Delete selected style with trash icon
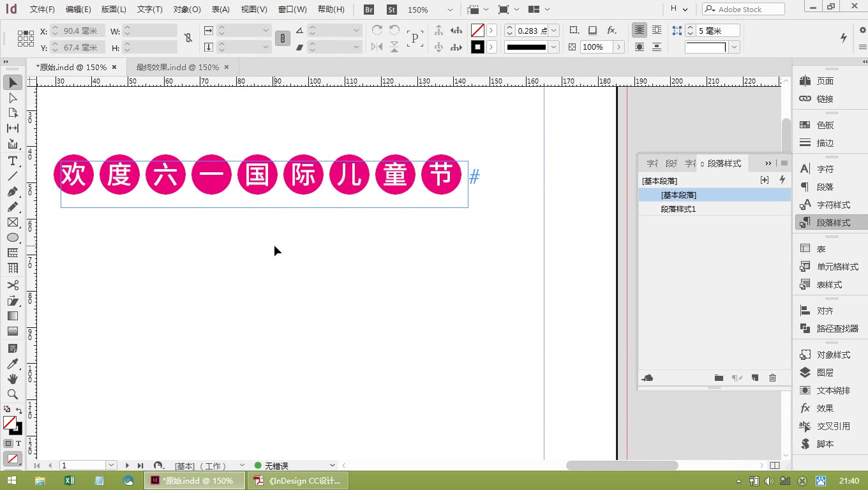 point(772,378)
